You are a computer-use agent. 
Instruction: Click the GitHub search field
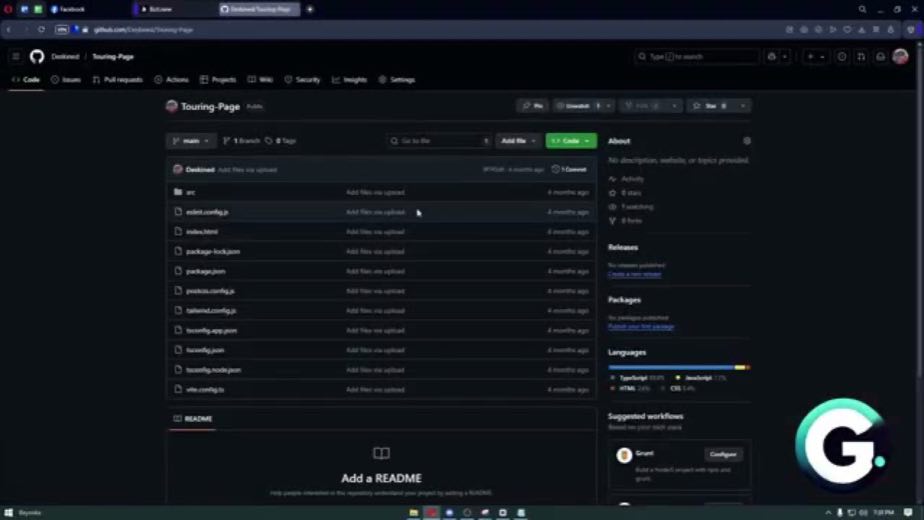pyautogui.click(x=697, y=57)
